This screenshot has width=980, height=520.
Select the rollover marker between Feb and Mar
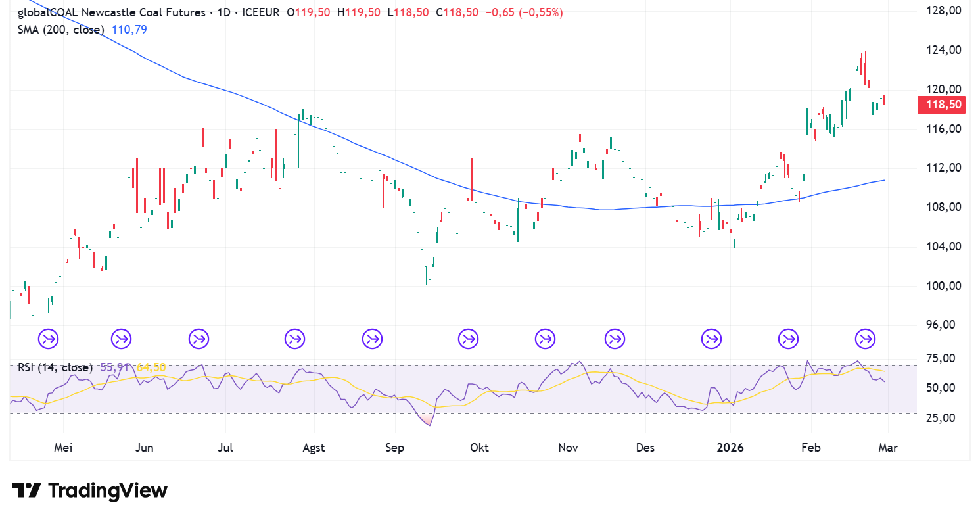[865, 339]
